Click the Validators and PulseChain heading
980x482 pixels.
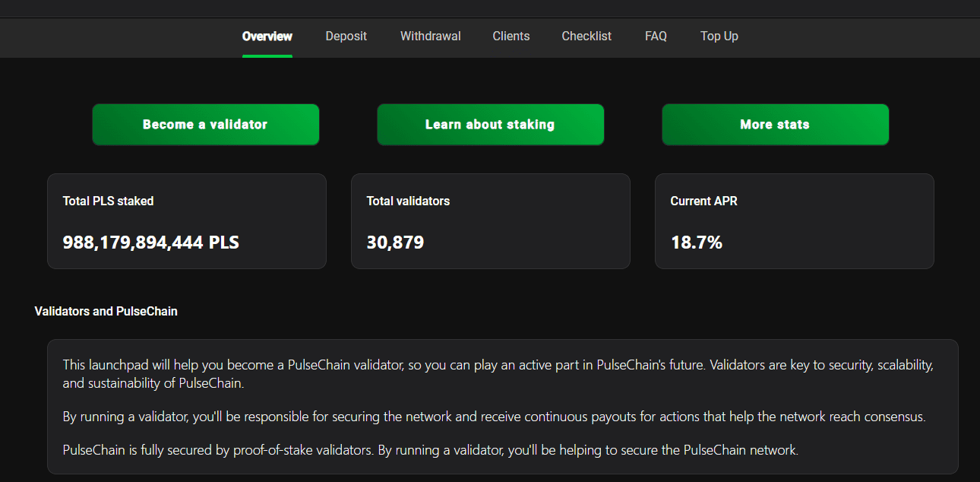point(106,312)
